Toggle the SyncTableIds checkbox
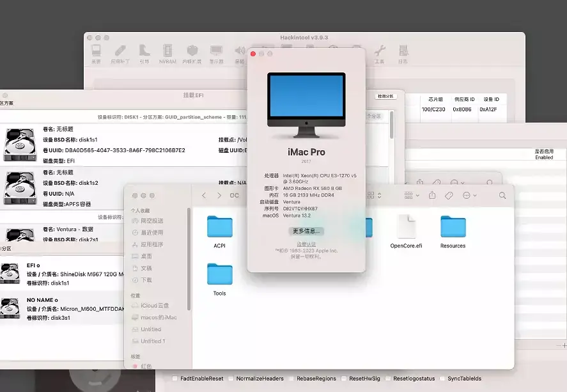Image resolution: width=567 pixels, height=392 pixels. coord(442,379)
